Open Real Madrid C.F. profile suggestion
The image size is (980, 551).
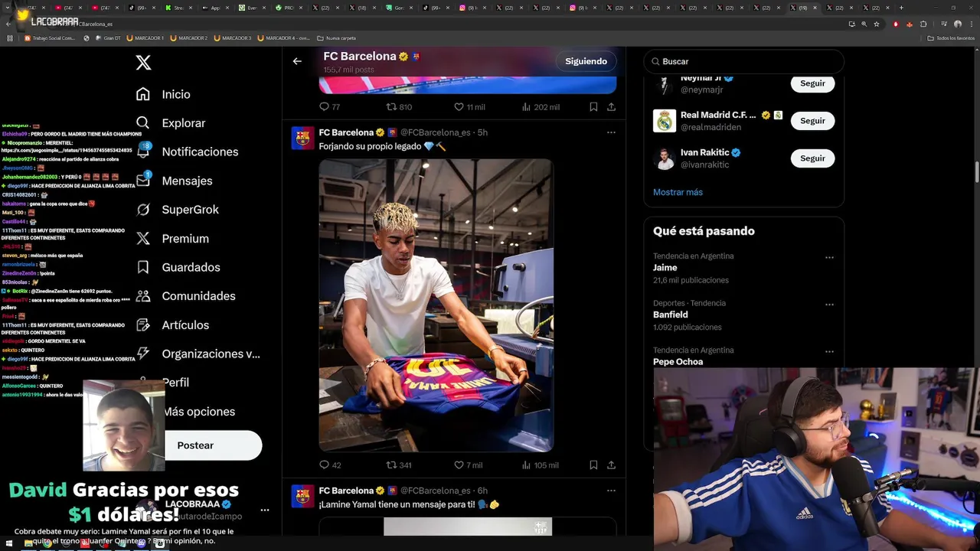tap(717, 121)
